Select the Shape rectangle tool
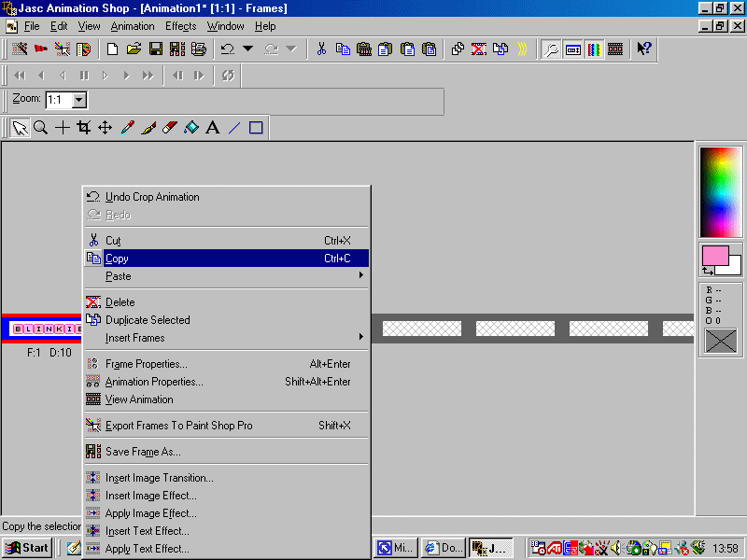 click(256, 128)
